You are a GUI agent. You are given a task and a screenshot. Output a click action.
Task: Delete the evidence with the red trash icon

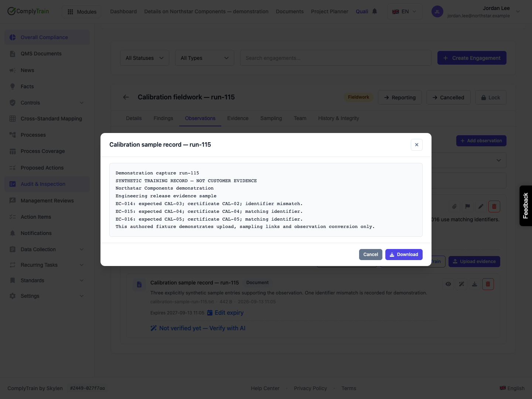point(488,284)
